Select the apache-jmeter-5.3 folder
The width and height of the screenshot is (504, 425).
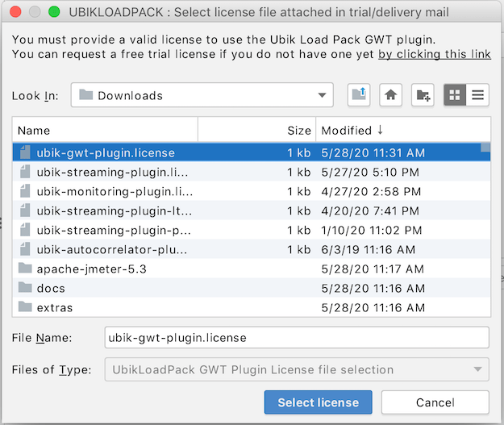pos(252,269)
